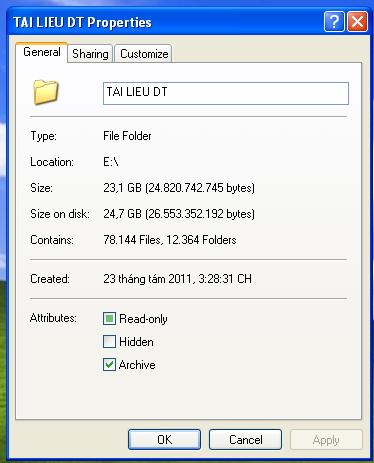Click the greyed-out Apply button
The width and height of the screenshot is (374, 463).
tap(326, 440)
